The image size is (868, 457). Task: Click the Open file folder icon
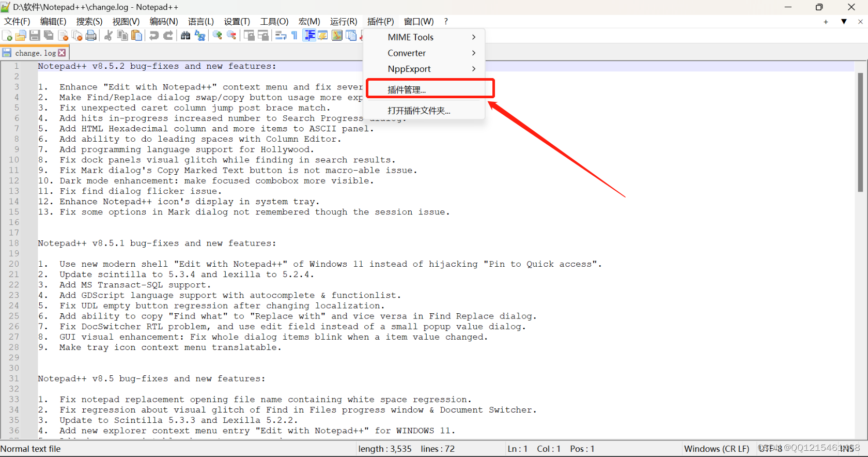coord(21,35)
